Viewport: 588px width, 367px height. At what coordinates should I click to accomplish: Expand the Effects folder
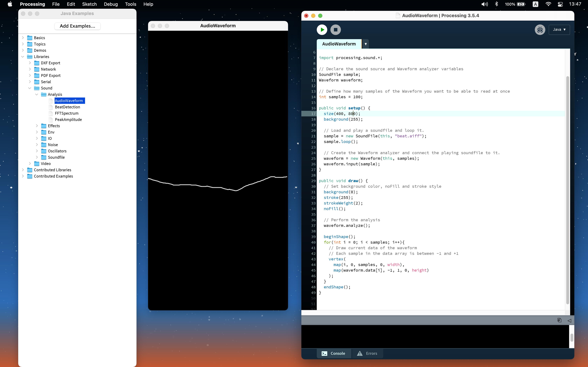[37, 126]
